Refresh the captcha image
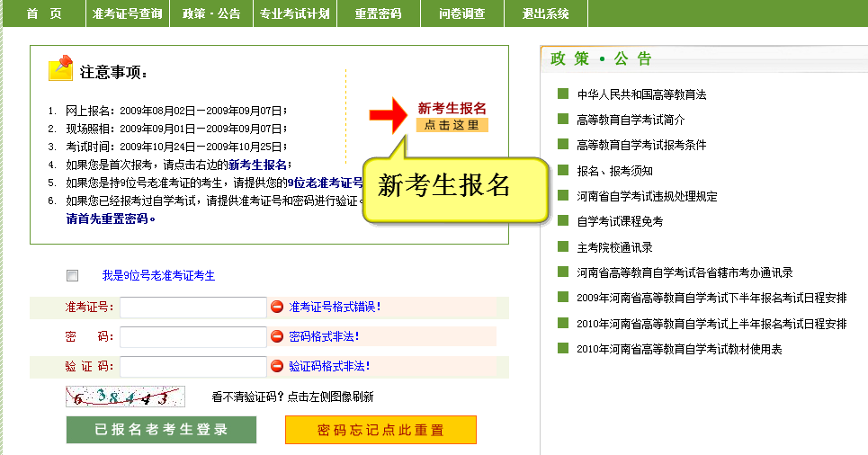This screenshot has width=868, height=455. (125, 396)
